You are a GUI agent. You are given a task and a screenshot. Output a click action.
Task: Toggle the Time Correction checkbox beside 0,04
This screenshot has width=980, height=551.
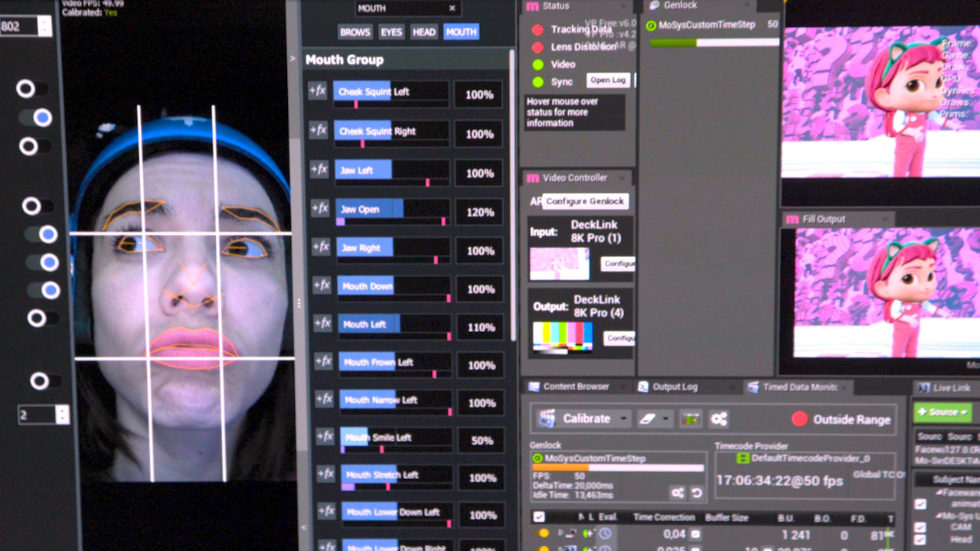tap(695, 534)
